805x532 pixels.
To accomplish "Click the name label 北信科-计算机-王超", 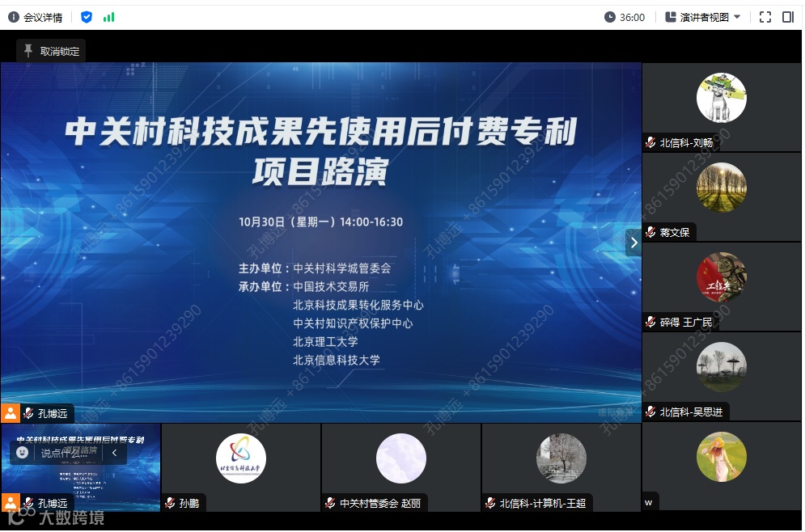I will point(543,503).
